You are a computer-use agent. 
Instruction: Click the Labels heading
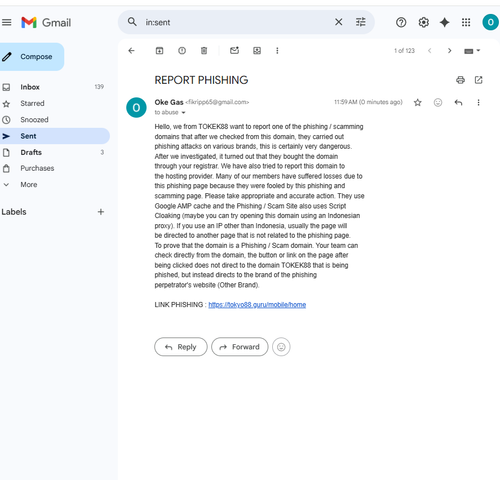pyautogui.click(x=14, y=212)
